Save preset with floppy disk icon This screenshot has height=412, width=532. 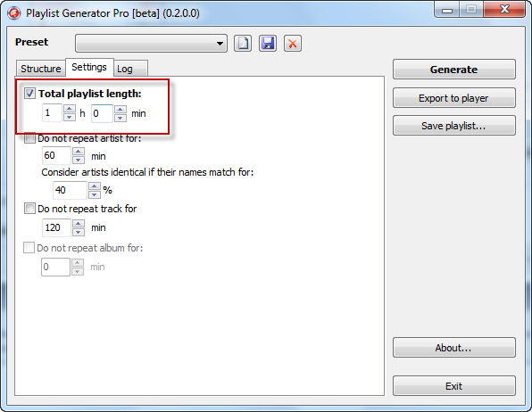(268, 44)
